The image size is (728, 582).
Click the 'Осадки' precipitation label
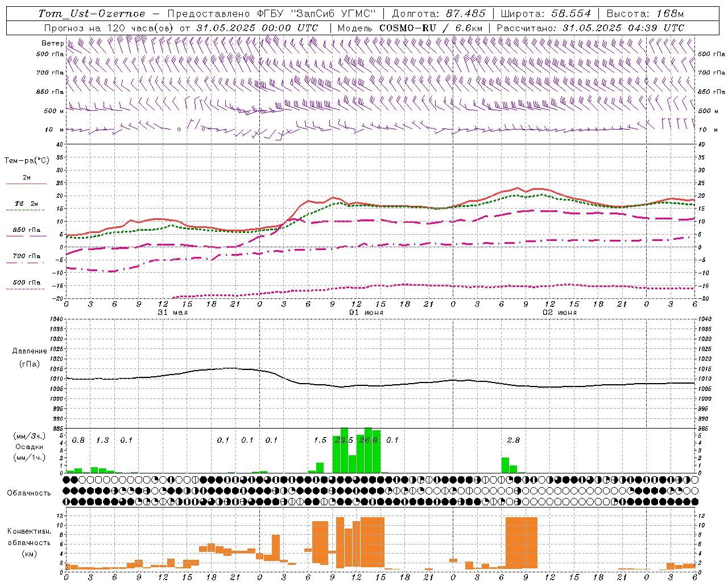[x=29, y=447]
